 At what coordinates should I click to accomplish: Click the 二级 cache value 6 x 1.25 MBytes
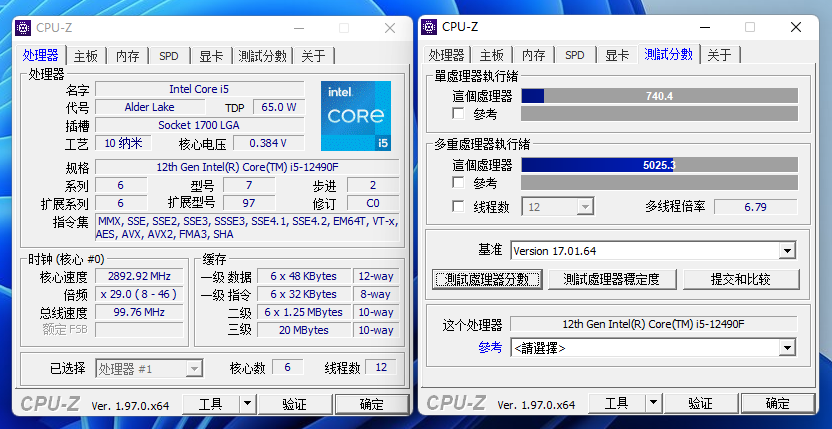[x=304, y=312]
